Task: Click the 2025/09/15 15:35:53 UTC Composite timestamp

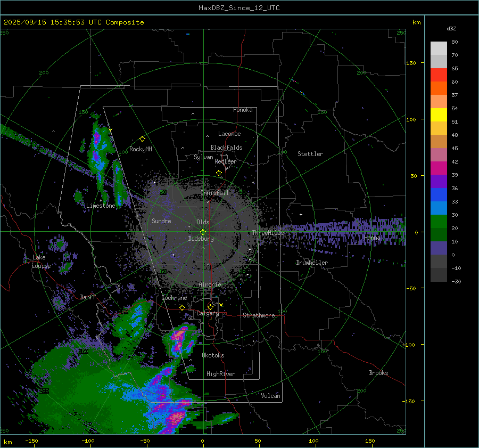Action: (73, 22)
